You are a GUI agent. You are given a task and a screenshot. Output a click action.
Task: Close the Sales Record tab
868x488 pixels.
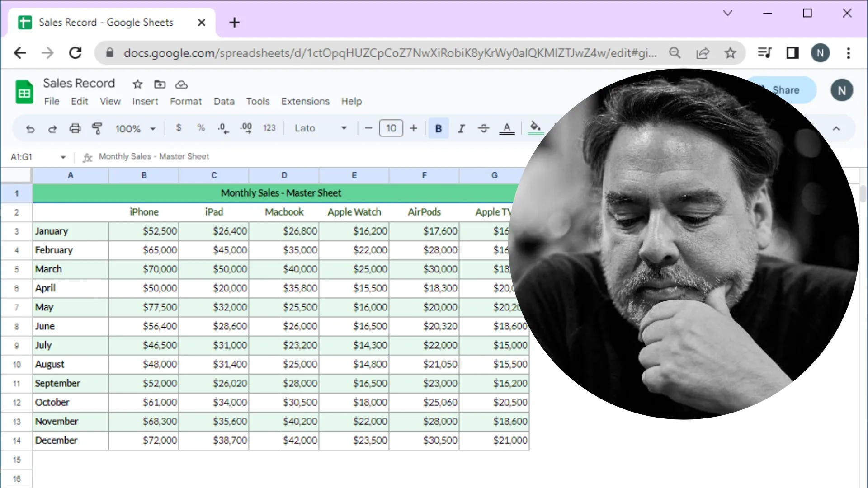tap(202, 23)
